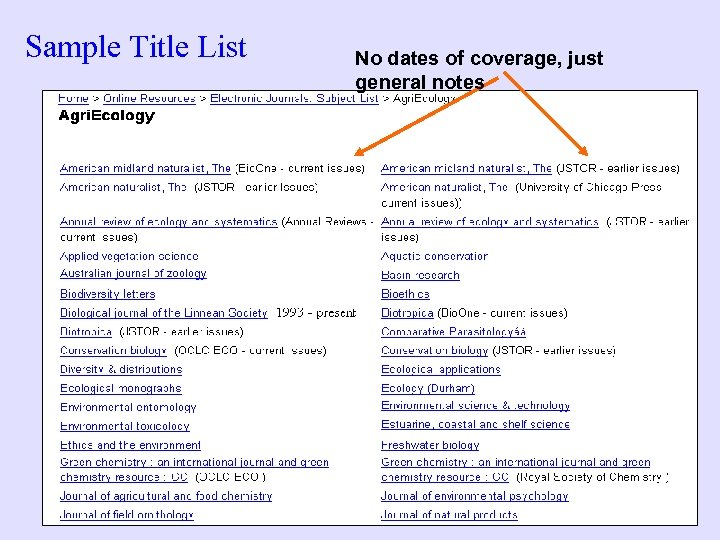Click the AgriEcology breadcrumb text

pos(423,98)
